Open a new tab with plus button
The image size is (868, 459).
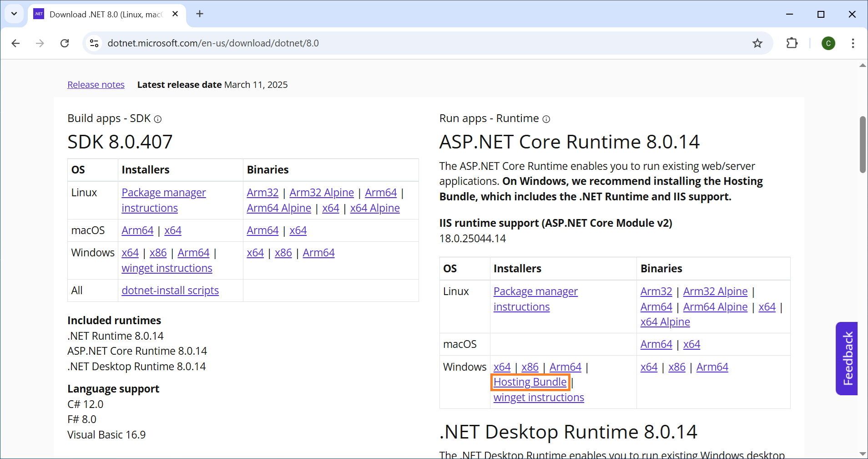(x=200, y=14)
